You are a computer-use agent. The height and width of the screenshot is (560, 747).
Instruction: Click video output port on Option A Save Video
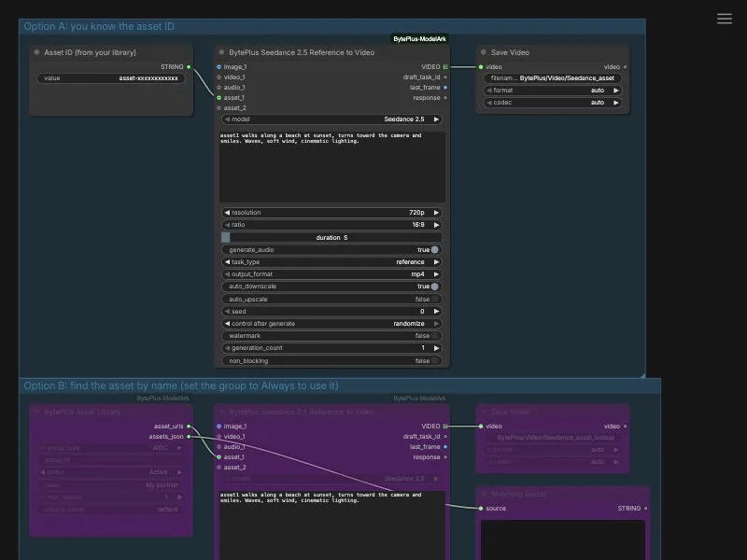coord(625,66)
